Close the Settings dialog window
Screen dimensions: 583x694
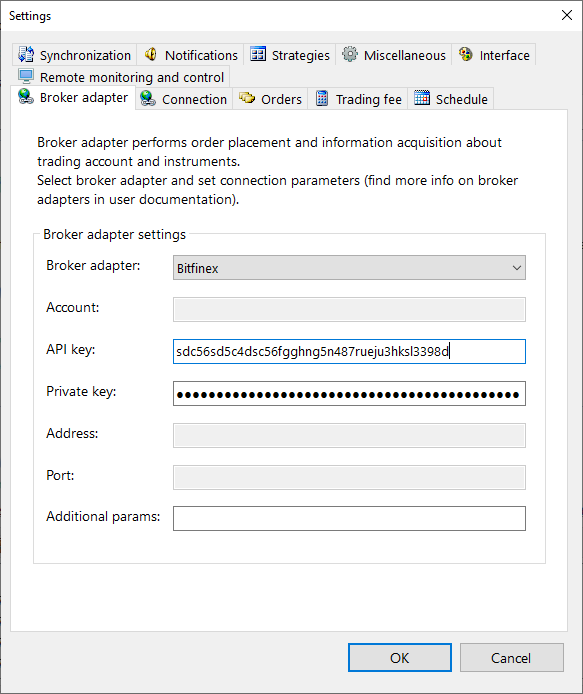567,15
